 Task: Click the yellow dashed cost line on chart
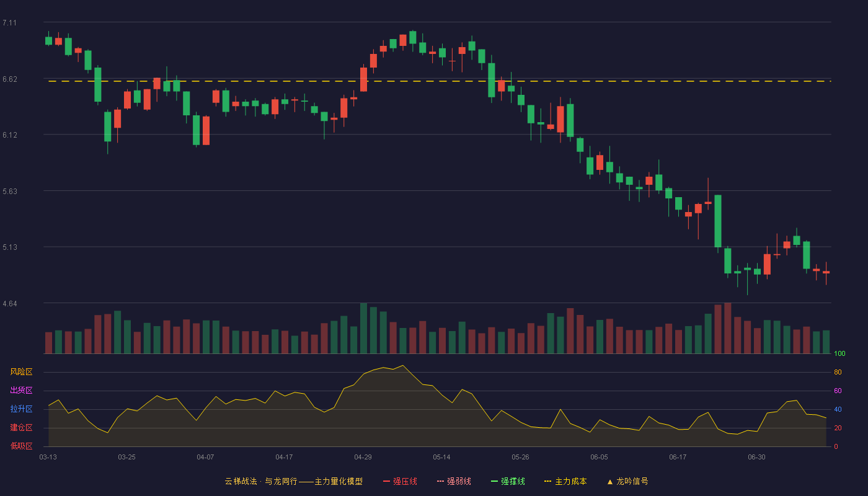440,81
